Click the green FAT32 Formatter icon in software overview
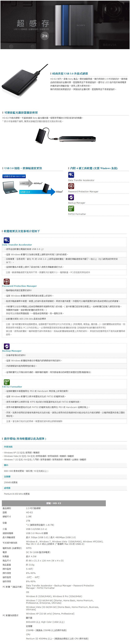The width and height of the screenshot is (130, 644). [x=7, y=382]
